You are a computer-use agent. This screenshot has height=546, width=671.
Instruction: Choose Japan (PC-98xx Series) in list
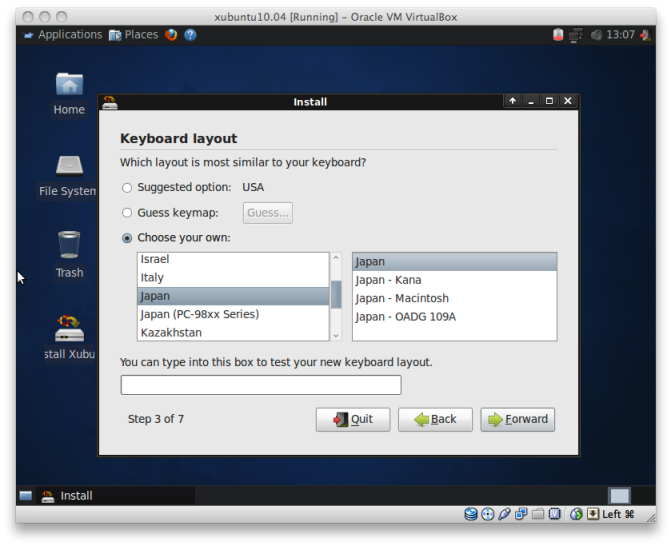[233, 315]
